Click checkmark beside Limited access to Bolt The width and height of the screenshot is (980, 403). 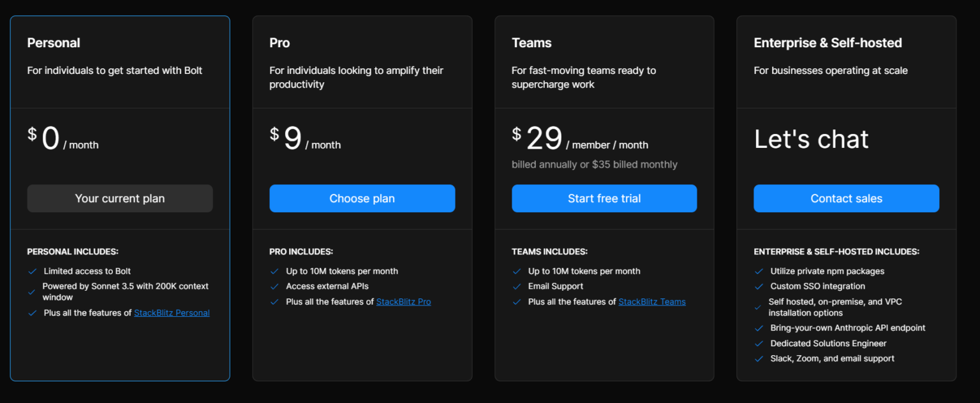pyautogui.click(x=32, y=272)
